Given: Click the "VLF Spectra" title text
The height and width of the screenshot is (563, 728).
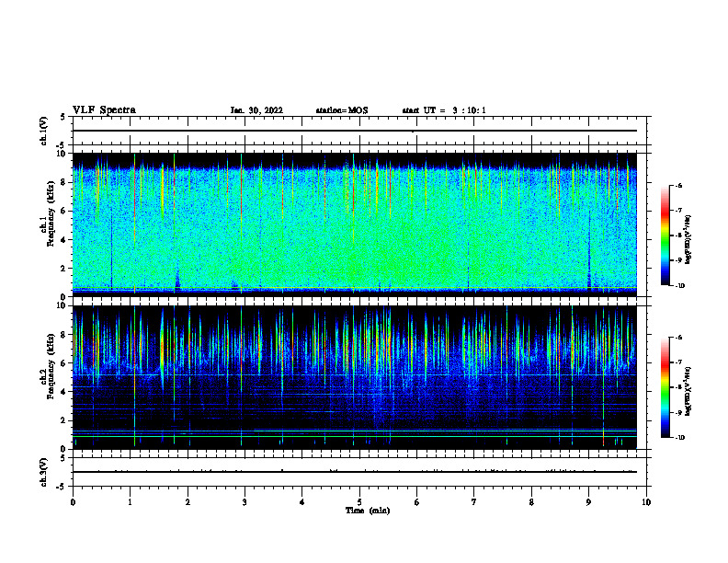Looking at the screenshot, I should point(104,110).
